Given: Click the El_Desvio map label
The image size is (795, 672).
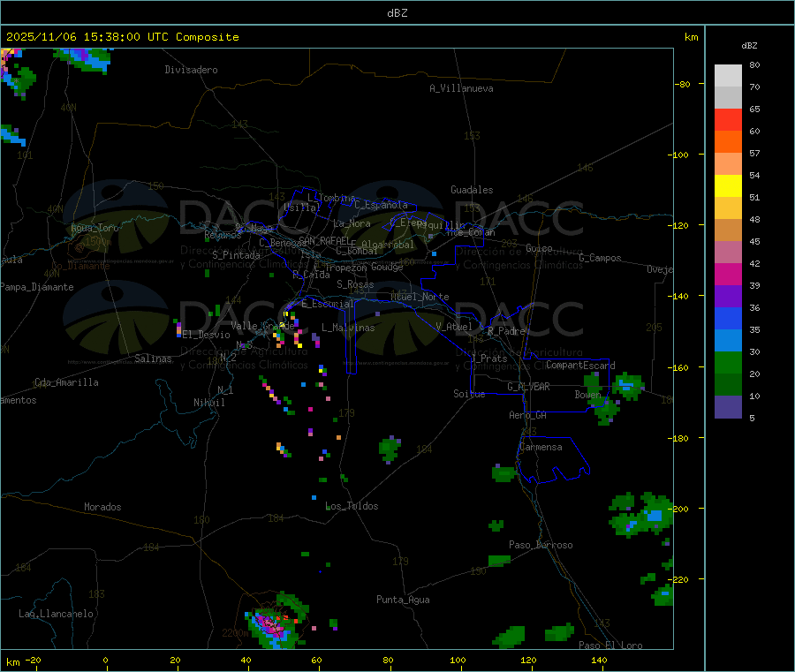Looking at the screenshot, I should click(207, 335).
